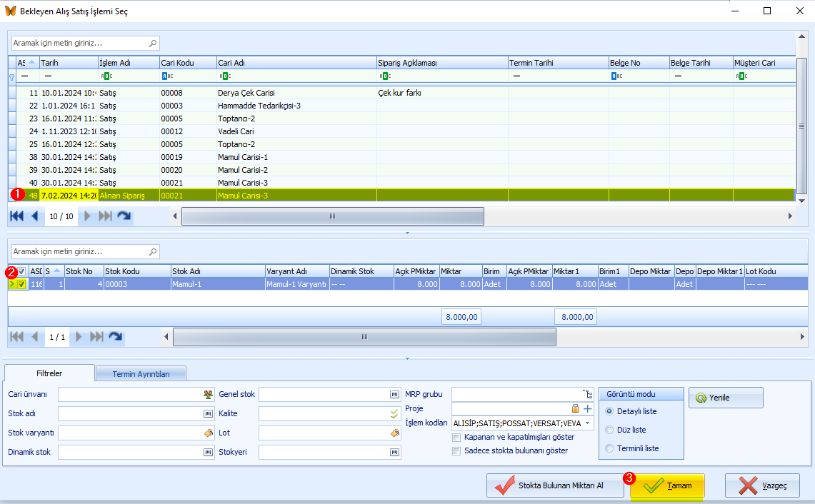Open the Kalite field dropdown checkmark

point(394,413)
